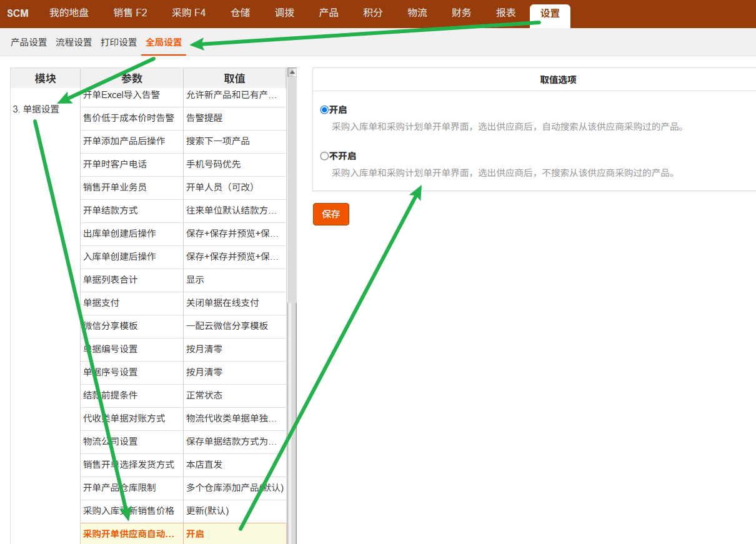756x544 pixels.
Task: Select the 单据支付 parameter row
Action: 101,303
